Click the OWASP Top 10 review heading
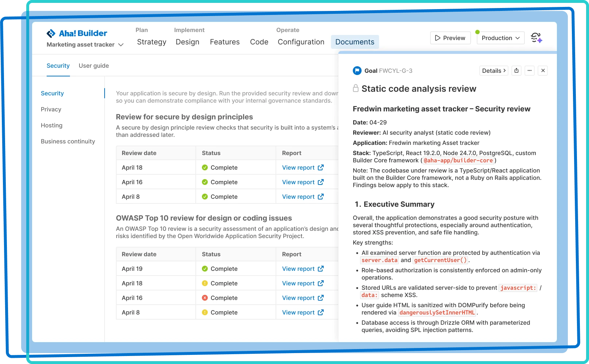This screenshot has width=589, height=364. pos(204,218)
